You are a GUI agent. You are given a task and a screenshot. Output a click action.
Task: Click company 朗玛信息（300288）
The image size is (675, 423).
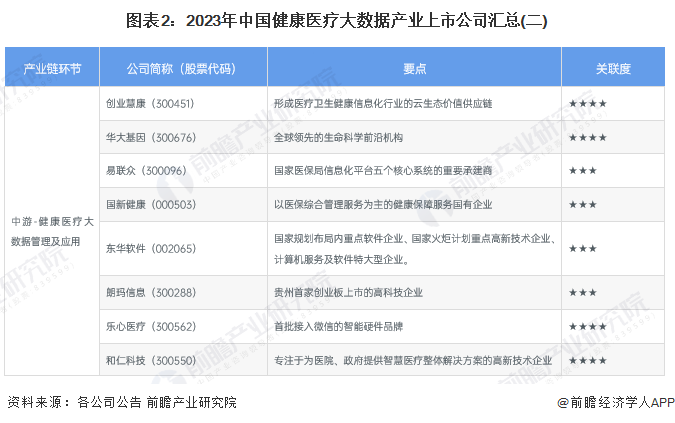[151, 293]
